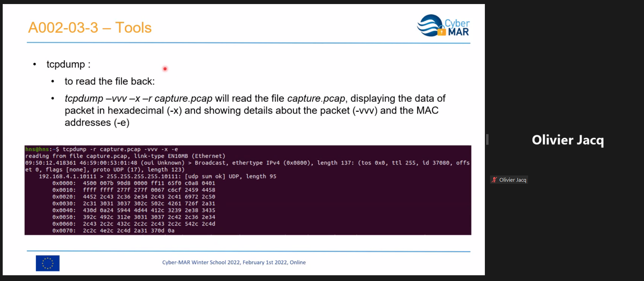Click the padlock in the Cyber MAR logo

[441, 32]
